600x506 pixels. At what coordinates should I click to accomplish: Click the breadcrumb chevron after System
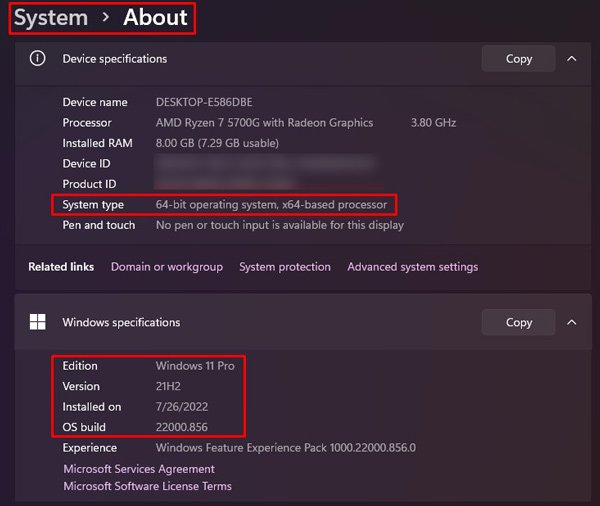coord(106,17)
